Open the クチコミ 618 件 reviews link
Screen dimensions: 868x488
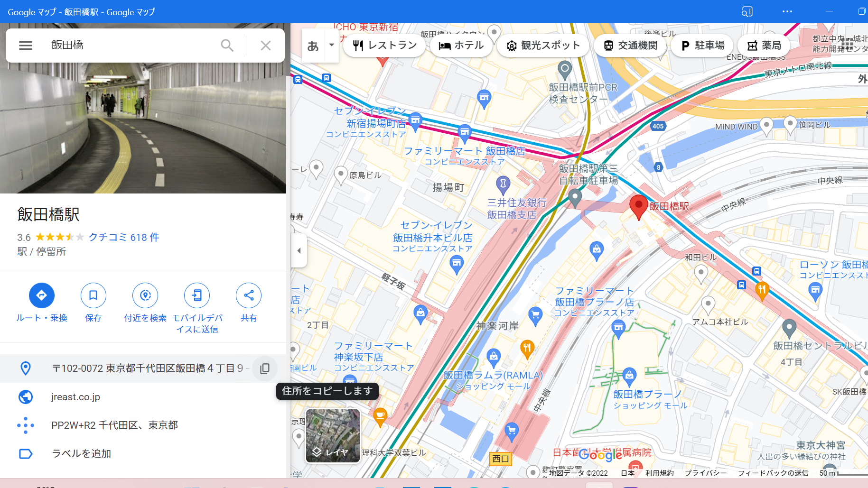click(124, 237)
